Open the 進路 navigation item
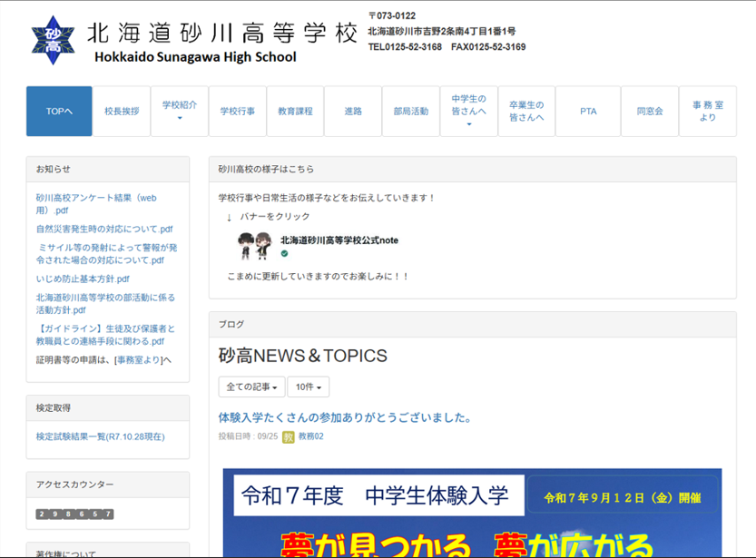The width and height of the screenshot is (756, 558). click(353, 111)
